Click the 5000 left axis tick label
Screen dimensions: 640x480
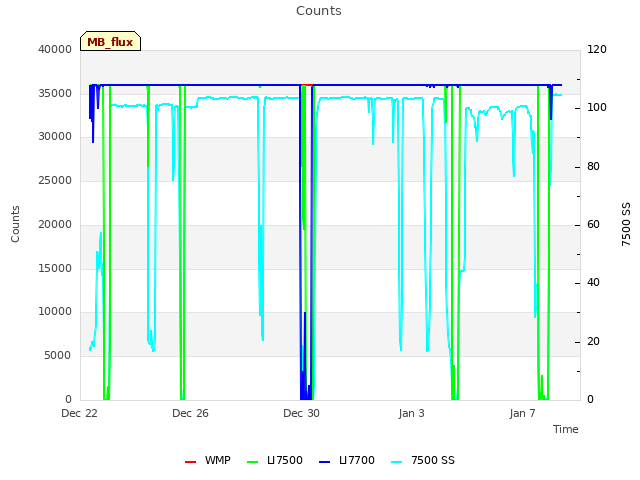click(58, 356)
